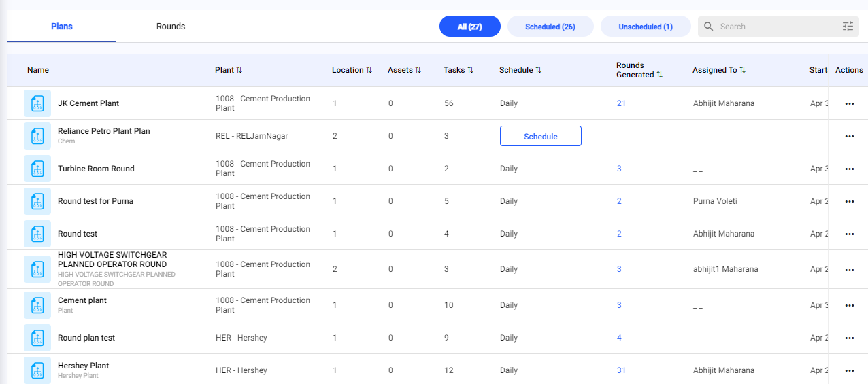868x384 pixels.
Task: Click HER - Hershey cell in Round plan test row
Action: tap(241, 338)
